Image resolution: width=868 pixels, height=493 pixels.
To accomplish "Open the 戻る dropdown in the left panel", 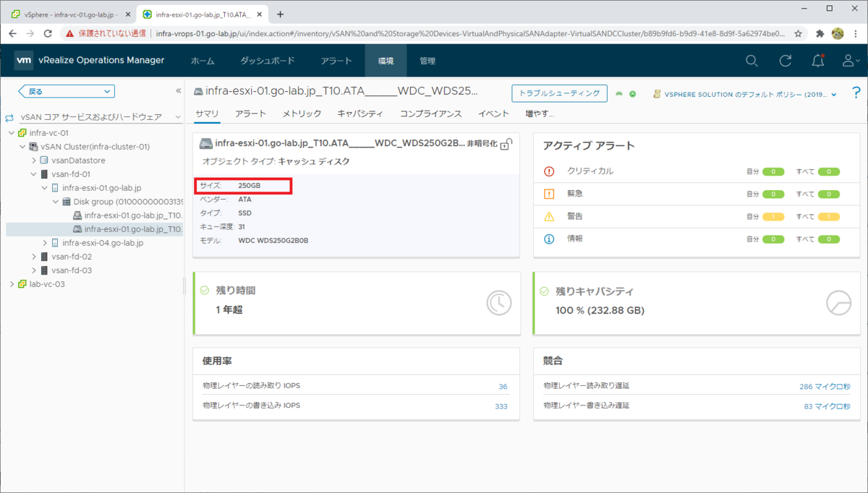I will (x=67, y=91).
